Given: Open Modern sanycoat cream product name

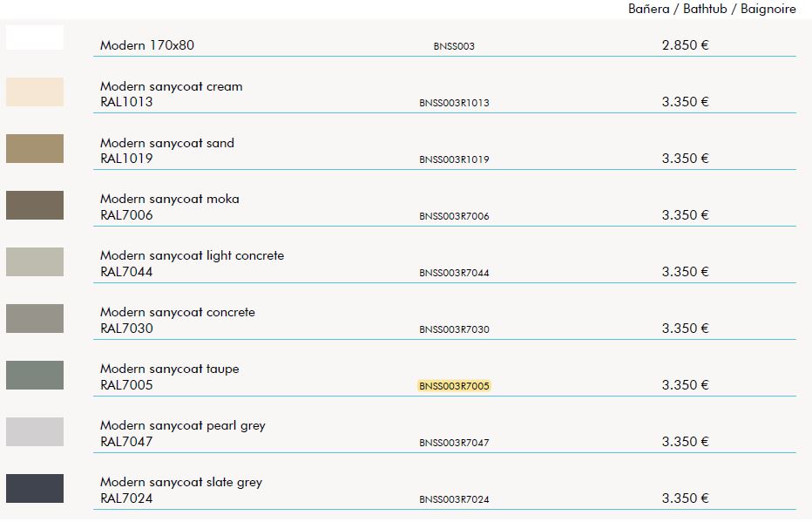Looking at the screenshot, I should [x=172, y=86].
